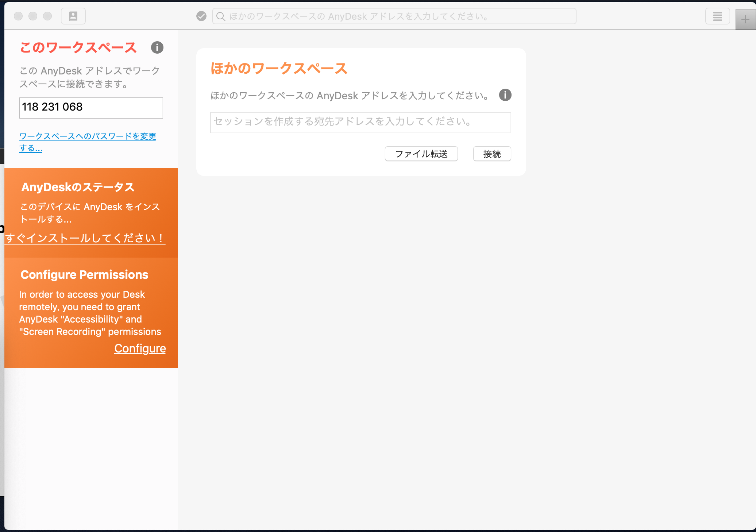The height and width of the screenshot is (532, 756).
Task: Show info icon beside ほかのワークスペース address prompt
Action: tap(505, 95)
